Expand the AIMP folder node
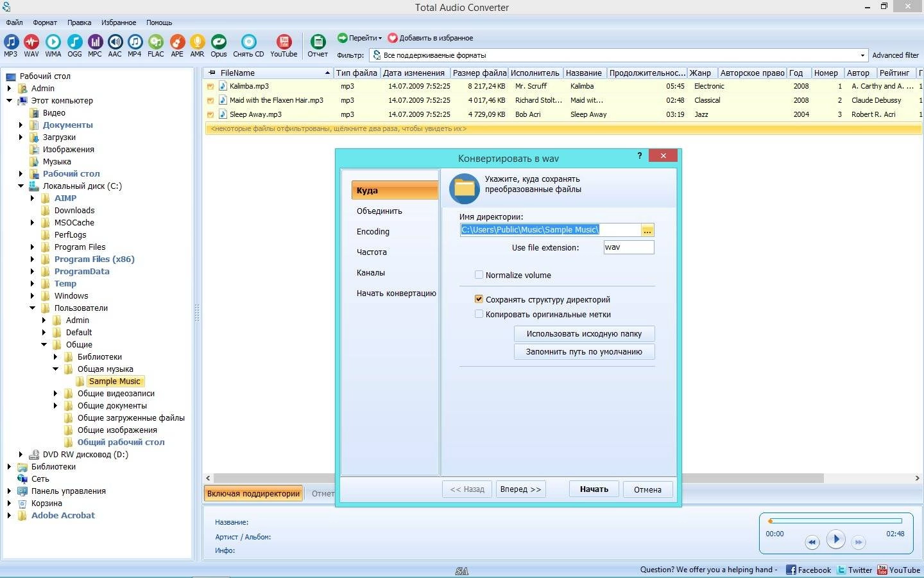The height and width of the screenshot is (578, 924). click(32, 198)
